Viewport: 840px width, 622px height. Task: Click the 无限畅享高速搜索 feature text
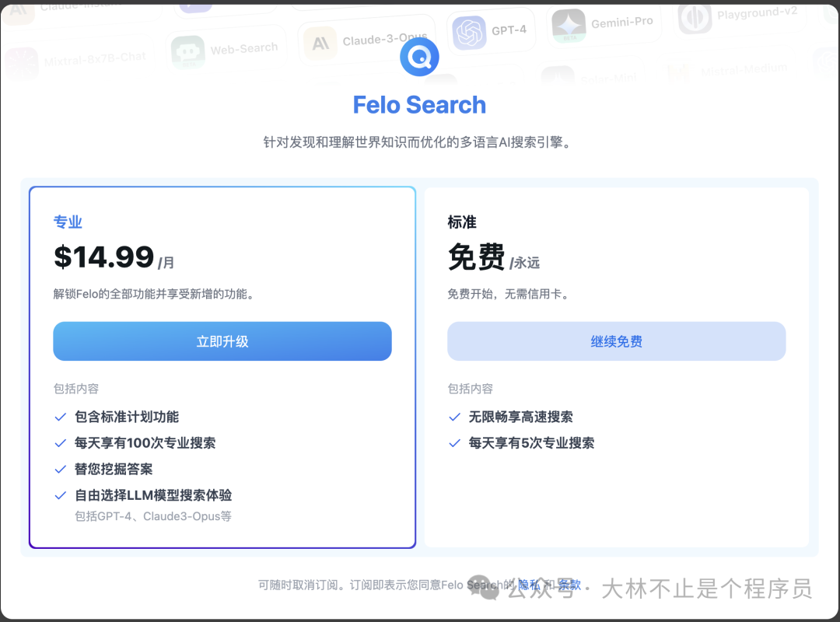click(520, 417)
